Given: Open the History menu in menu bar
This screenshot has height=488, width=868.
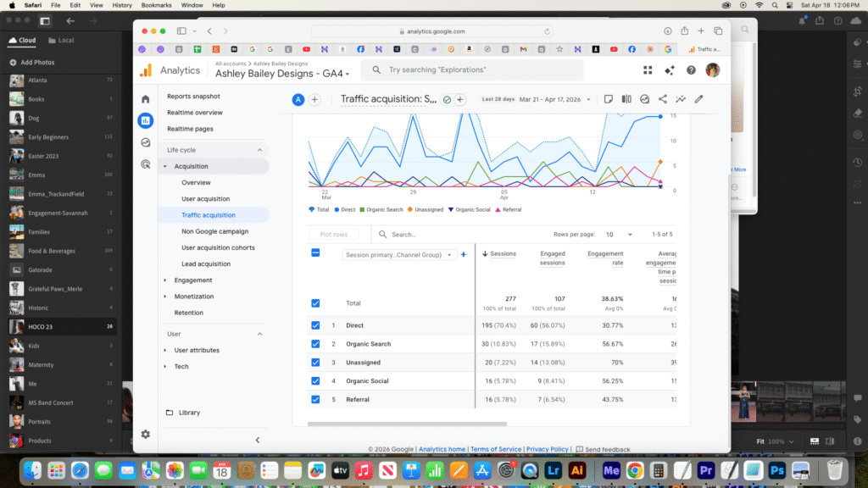Looking at the screenshot, I should coord(122,5).
